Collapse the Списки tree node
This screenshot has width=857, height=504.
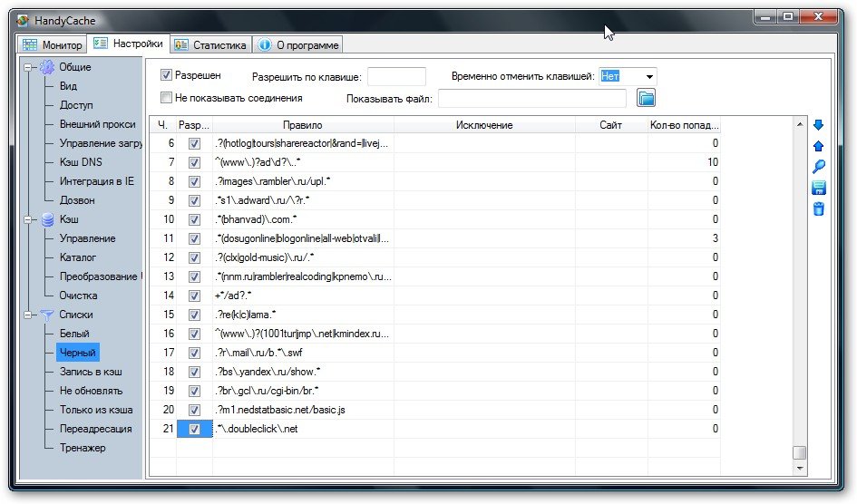click(29, 315)
